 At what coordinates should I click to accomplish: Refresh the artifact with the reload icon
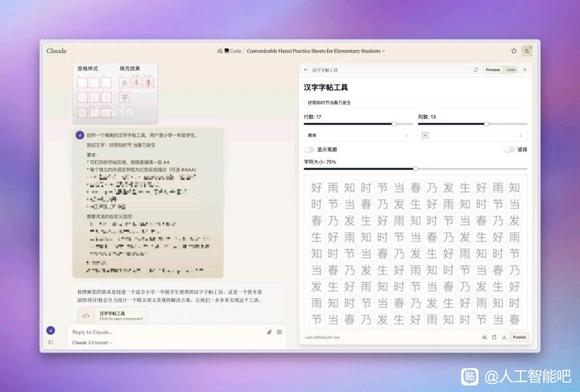(476, 70)
